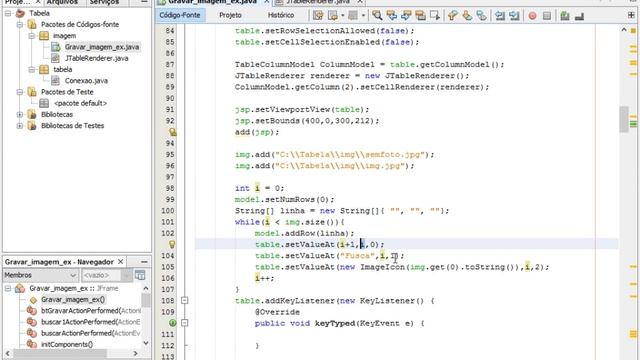Fold the addKeyListener block at line 108

(184, 300)
